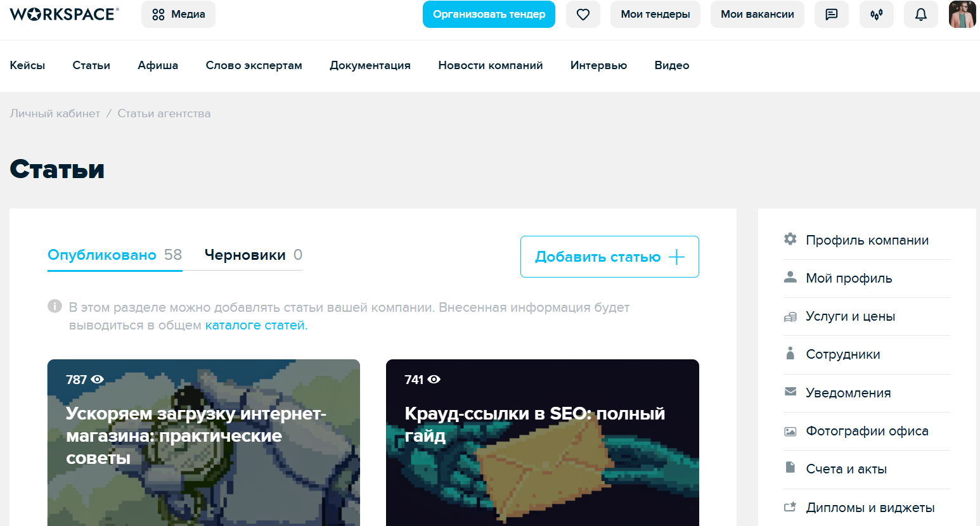Open the Статьи menu item
The width and height of the screenshot is (980, 526).
(91, 65)
